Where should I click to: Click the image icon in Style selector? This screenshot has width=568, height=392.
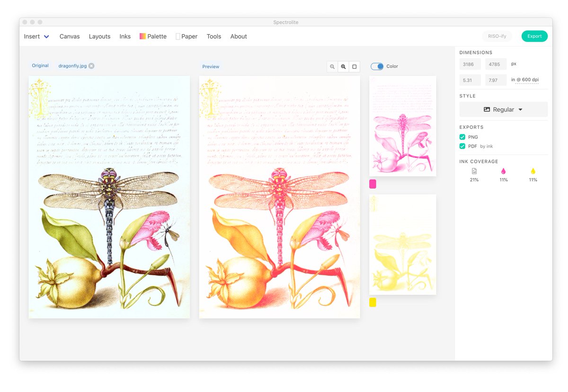(487, 109)
